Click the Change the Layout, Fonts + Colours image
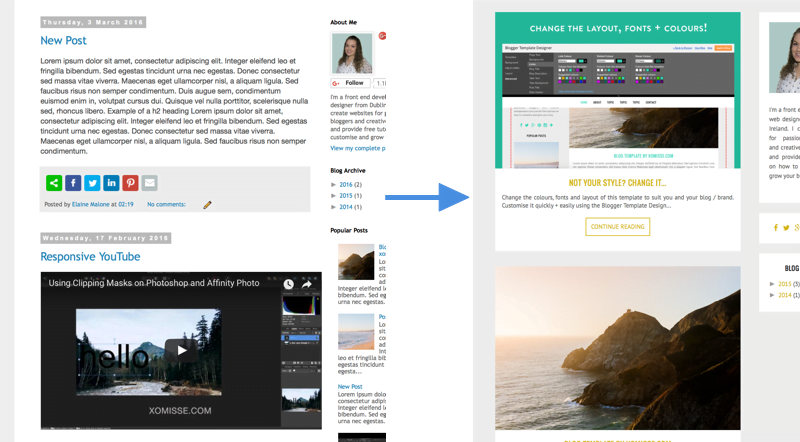The width and height of the screenshot is (800, 442). tap(617, 90)
